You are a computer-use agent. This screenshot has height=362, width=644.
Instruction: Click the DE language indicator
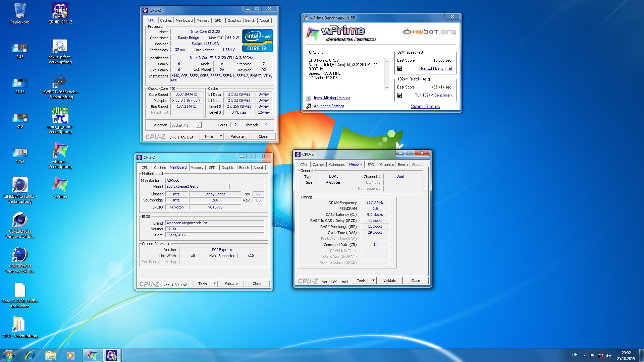(x=575, y=355)
